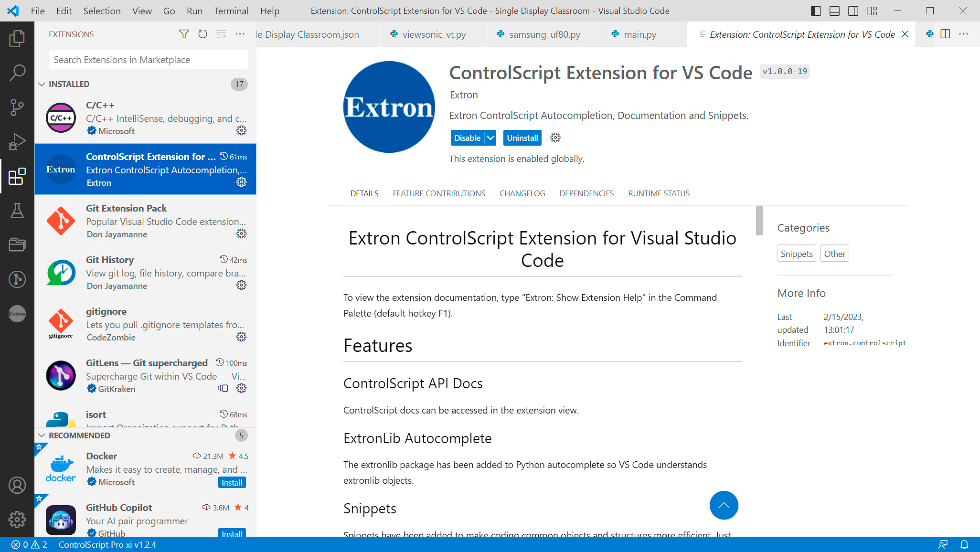Screen dimensions: 980x552
Task: Toggle GitLens multi-window icon
Action: click(223, 388)
